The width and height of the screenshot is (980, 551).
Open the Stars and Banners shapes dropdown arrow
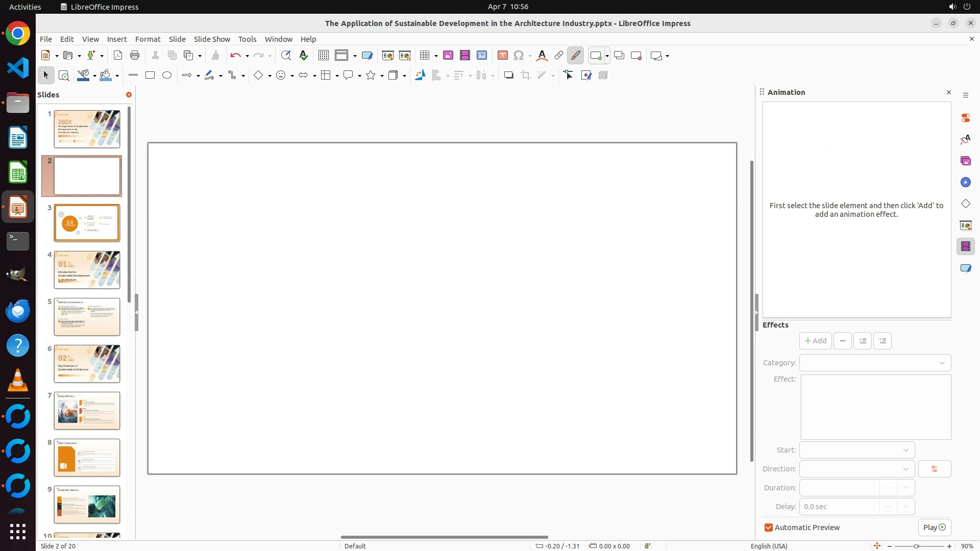(382, 76)
